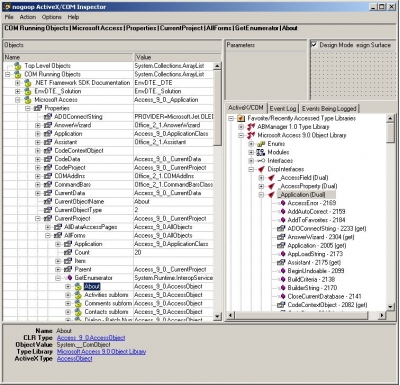Expand the AnswerWizard property node
The height and width of the screenshot is (385, 400).
click(x=38, y=125)
